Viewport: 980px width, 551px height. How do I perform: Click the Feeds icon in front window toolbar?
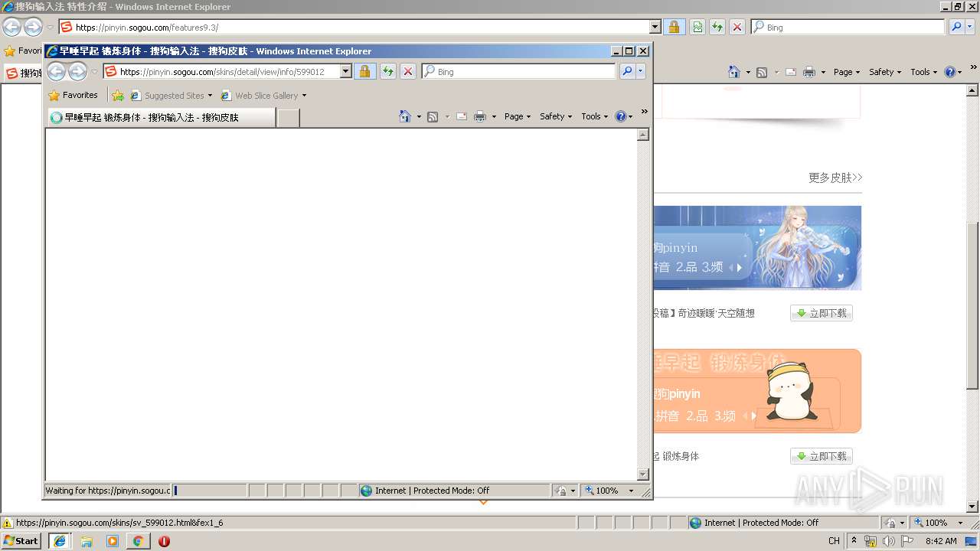tap(433, 116)
